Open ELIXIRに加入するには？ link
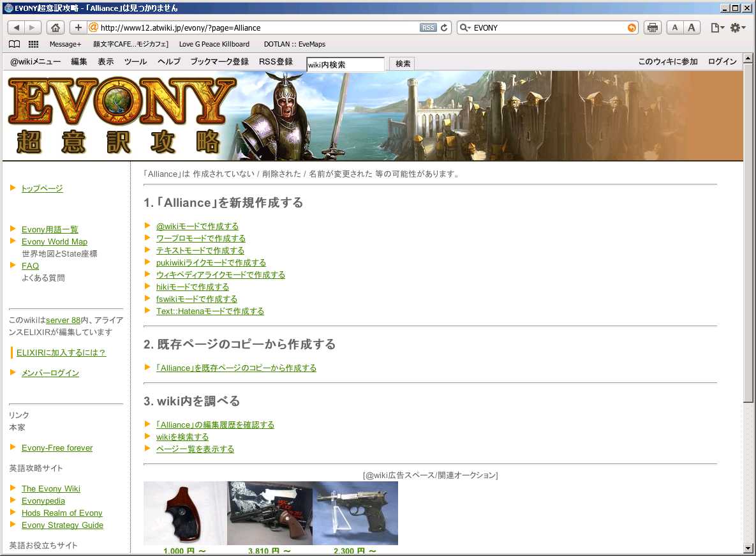 point(61,352)
